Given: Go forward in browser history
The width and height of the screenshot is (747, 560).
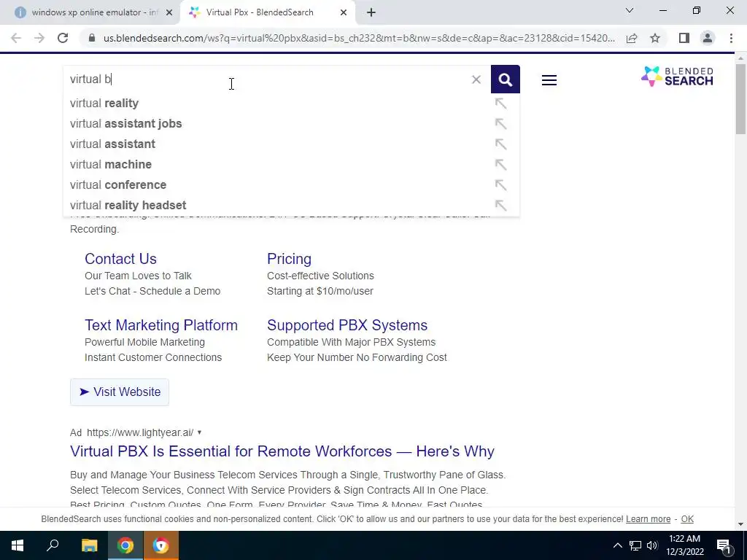Looking at the screenshot, I should 39,38.
